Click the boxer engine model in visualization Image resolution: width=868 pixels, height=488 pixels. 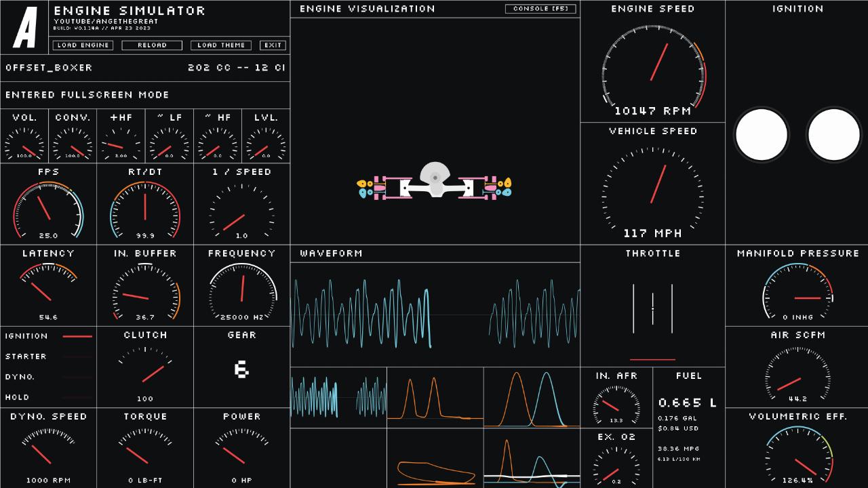435,182
